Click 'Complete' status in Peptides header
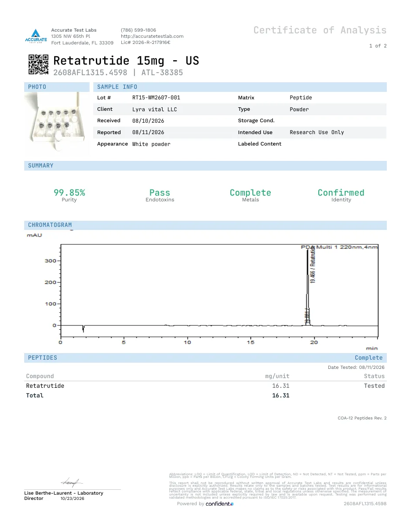411x532 pixels. pos(369,357)
